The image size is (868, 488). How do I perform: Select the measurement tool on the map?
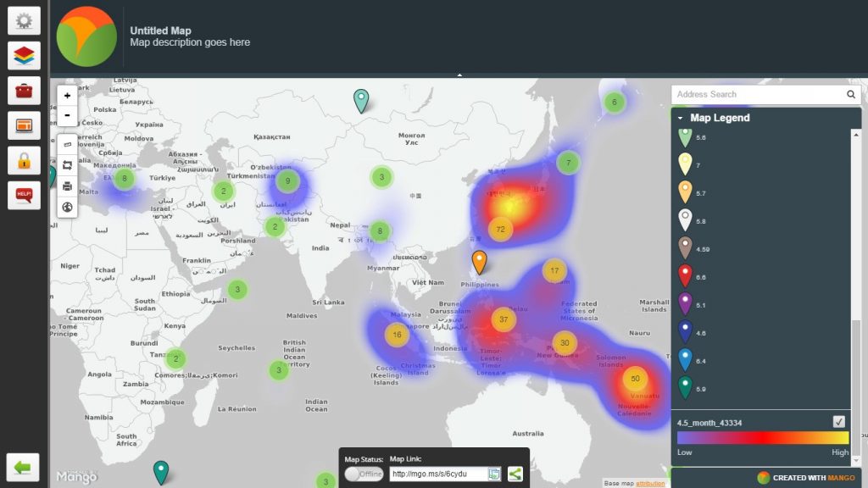coord(68,144)
